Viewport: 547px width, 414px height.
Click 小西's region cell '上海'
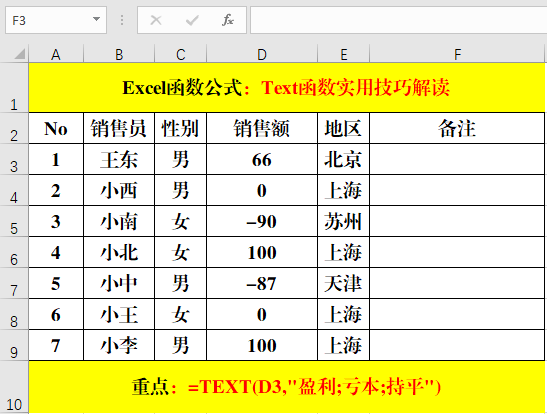point(344,190)
